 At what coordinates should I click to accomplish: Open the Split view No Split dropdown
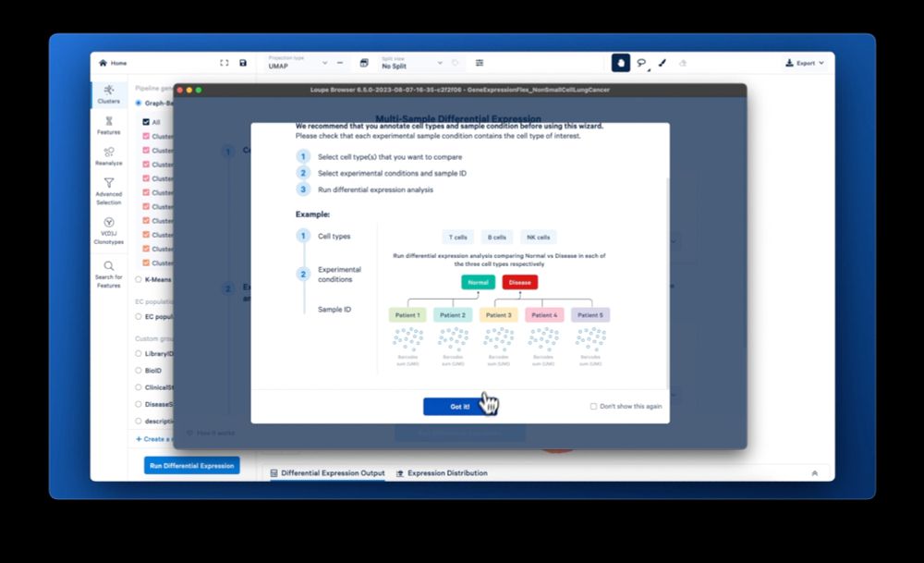tap(411, 63)
